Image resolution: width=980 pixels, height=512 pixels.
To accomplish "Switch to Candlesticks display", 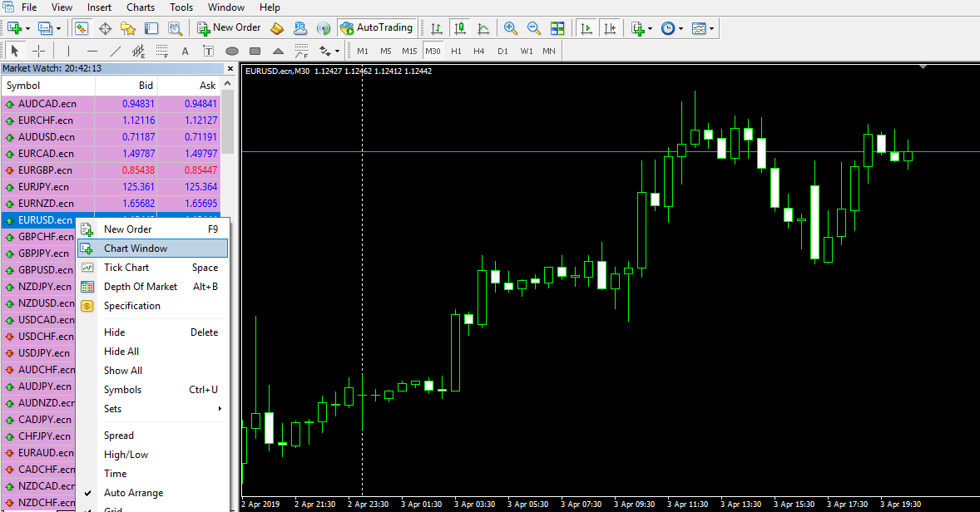I will tap(460, 28).
